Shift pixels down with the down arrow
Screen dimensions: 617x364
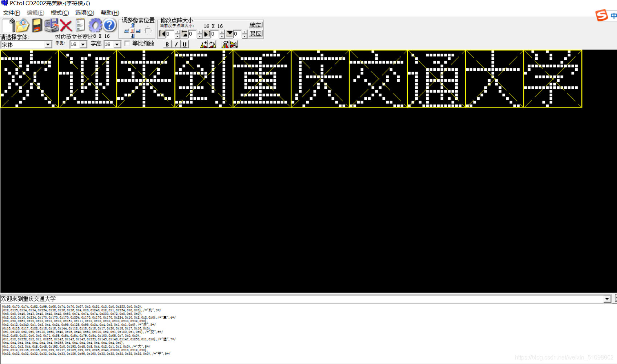(133, 36)
